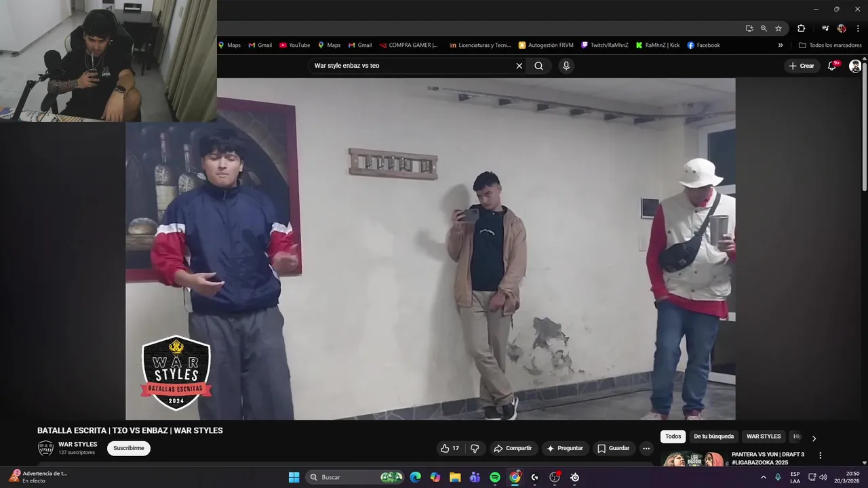Open Chrome zoom magnifier in address bar
Viewport: 868px width, 488px height.
click(764, 28)
